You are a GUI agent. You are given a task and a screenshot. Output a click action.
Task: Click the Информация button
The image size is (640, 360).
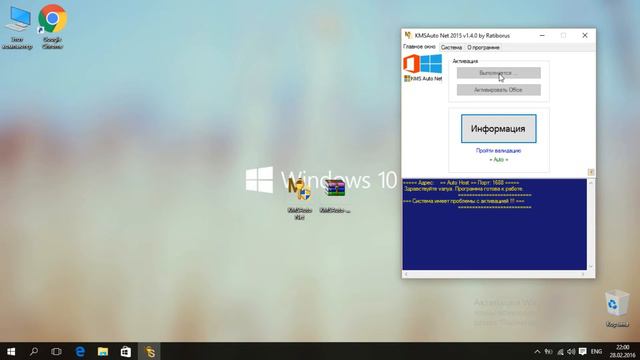[498, 129]
